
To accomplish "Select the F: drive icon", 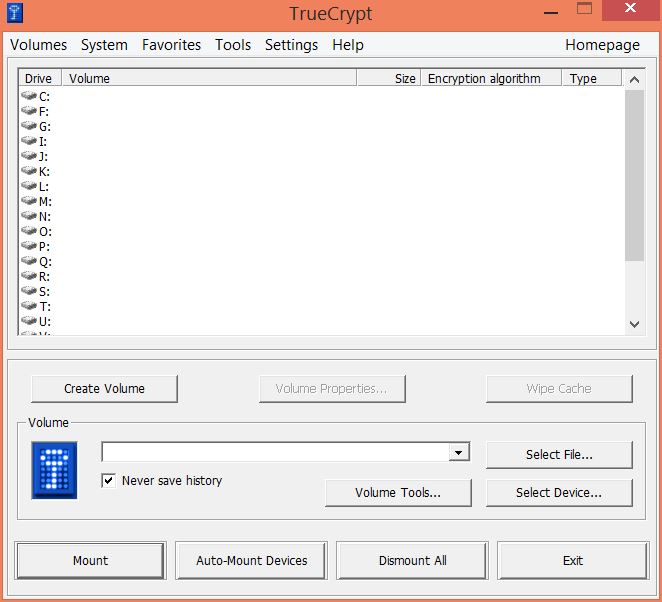I will tap(29, 111).
